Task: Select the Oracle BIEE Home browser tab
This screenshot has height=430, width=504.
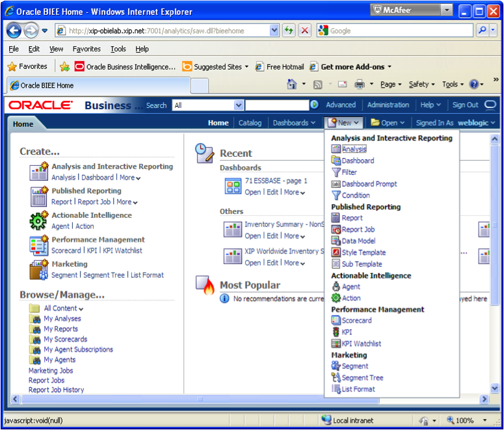Action: tap(99, 86)
